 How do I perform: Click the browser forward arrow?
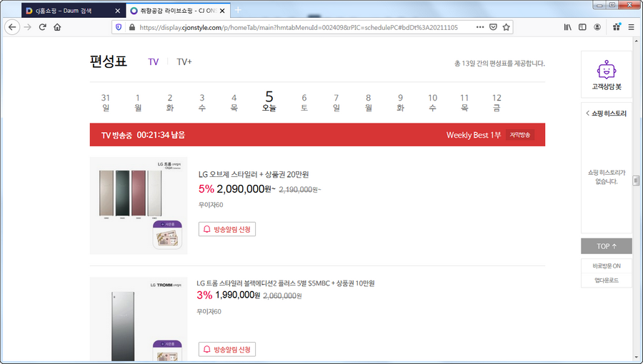pyautogui.click(x=27, y=27)
